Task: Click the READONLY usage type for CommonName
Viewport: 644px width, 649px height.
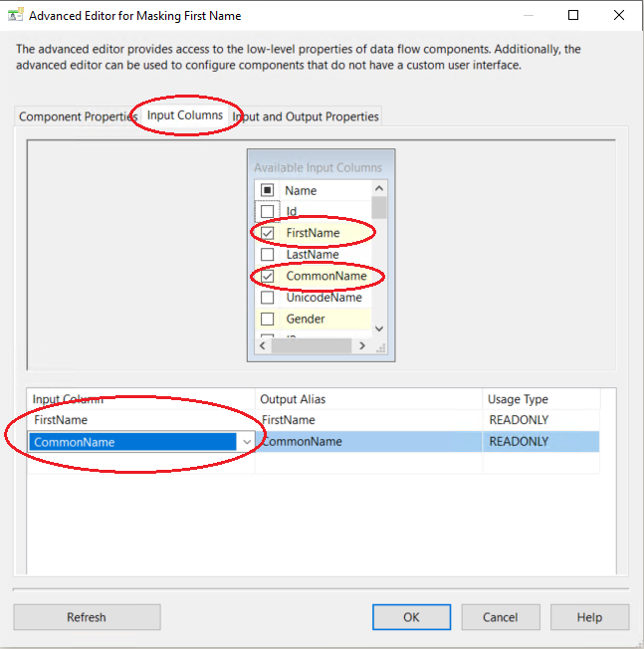Action: click(x=519, y=442)
